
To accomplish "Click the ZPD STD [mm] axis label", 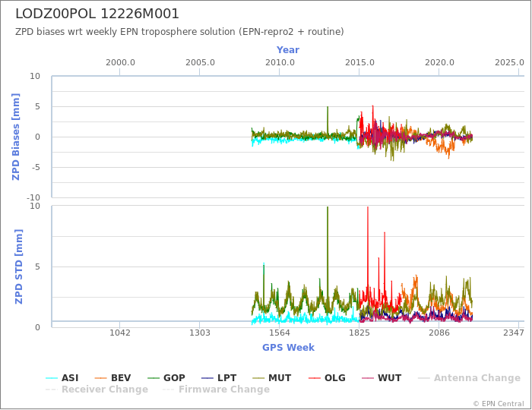I will pyautogui.click(x=18, y=266).
